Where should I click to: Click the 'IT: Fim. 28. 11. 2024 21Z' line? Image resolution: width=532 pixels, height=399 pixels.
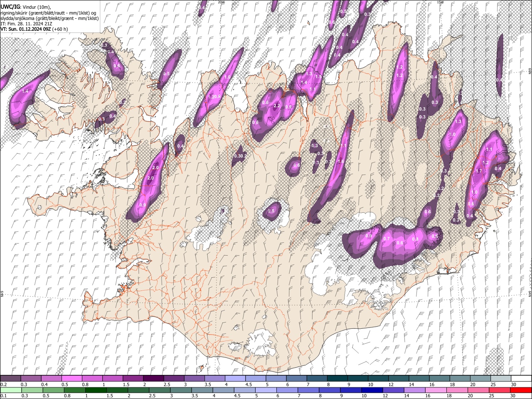coord(26,24)
